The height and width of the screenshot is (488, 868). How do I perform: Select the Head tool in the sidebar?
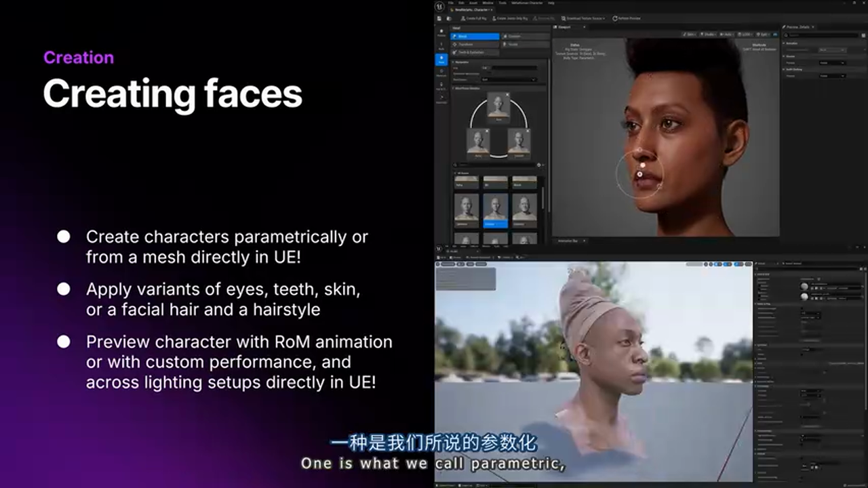[441, 60]
